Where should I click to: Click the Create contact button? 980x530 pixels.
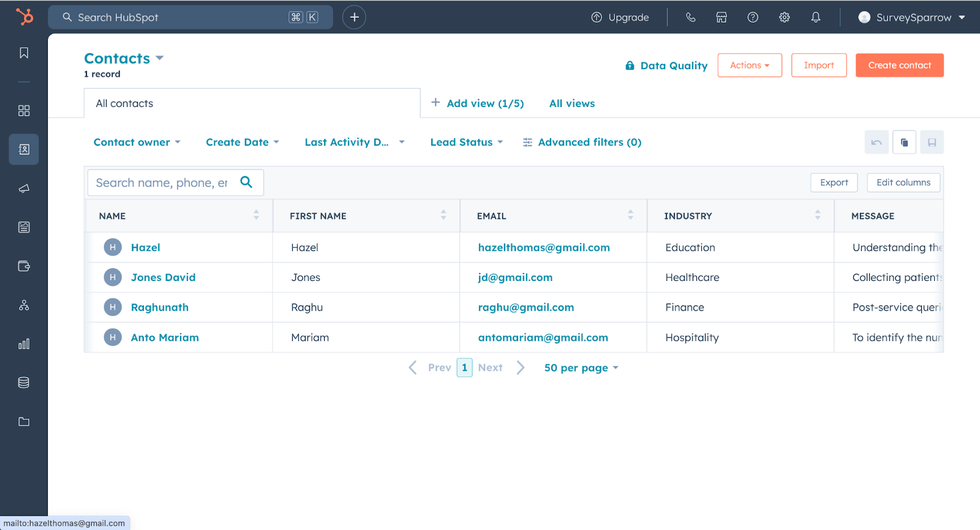tap(899, 65)
